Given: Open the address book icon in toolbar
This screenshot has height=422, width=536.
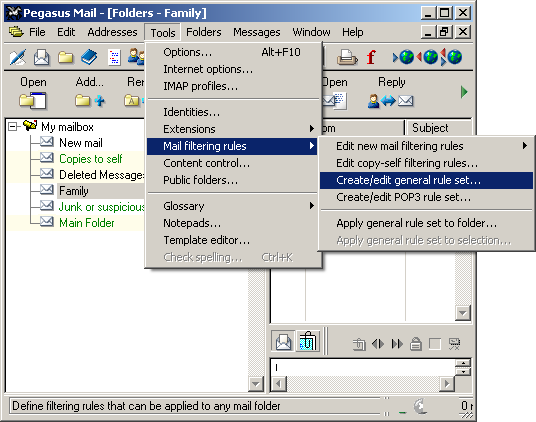Looking at the screenshot, I should point(89,57).
